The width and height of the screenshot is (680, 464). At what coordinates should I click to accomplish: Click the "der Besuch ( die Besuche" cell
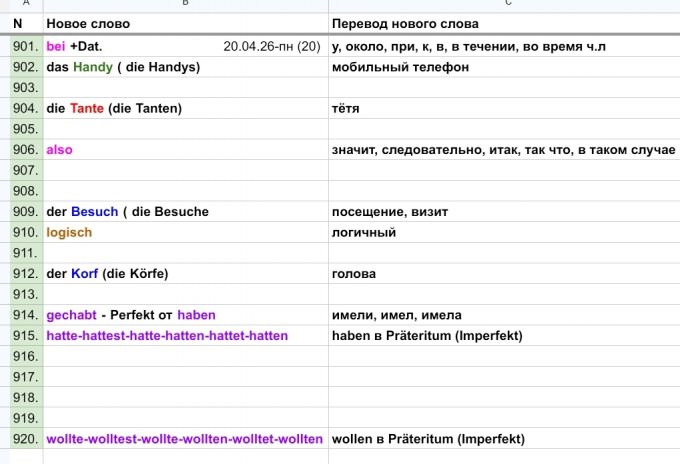click(x=185, y=212)
